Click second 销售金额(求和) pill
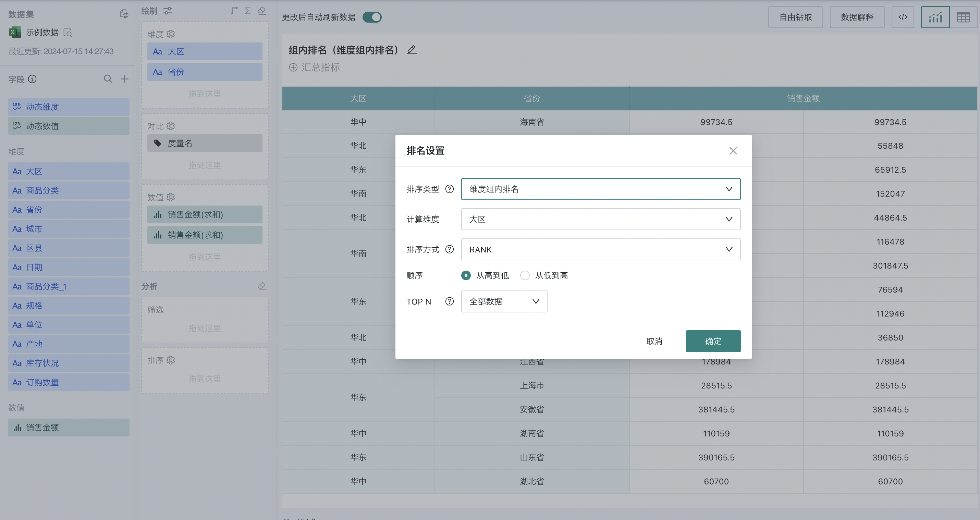 (205, 235)
